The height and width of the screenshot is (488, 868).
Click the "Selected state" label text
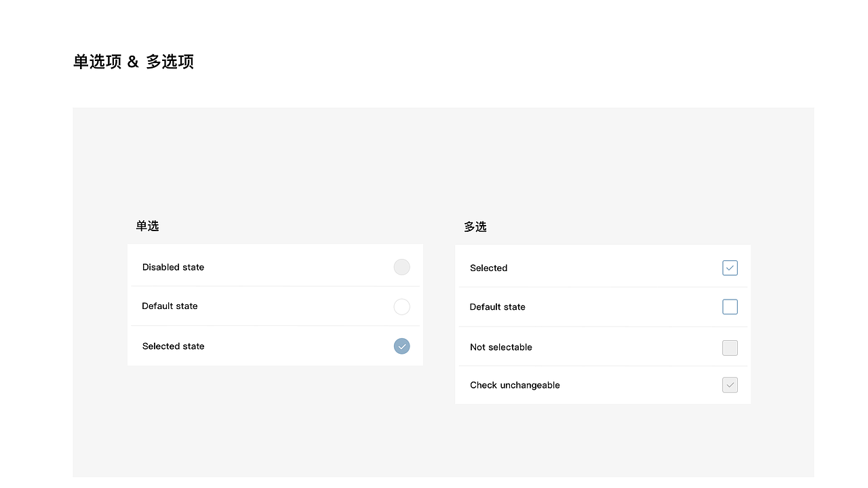173,346
